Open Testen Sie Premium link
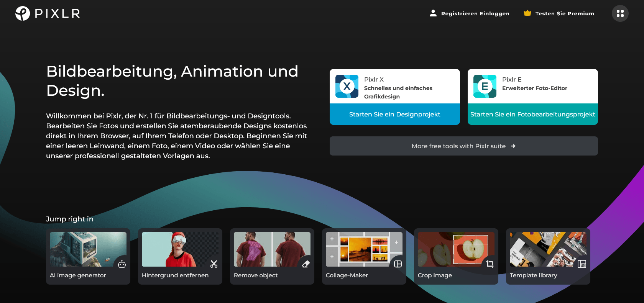This screenshot has height=303, width=644. tap(565, 13)
